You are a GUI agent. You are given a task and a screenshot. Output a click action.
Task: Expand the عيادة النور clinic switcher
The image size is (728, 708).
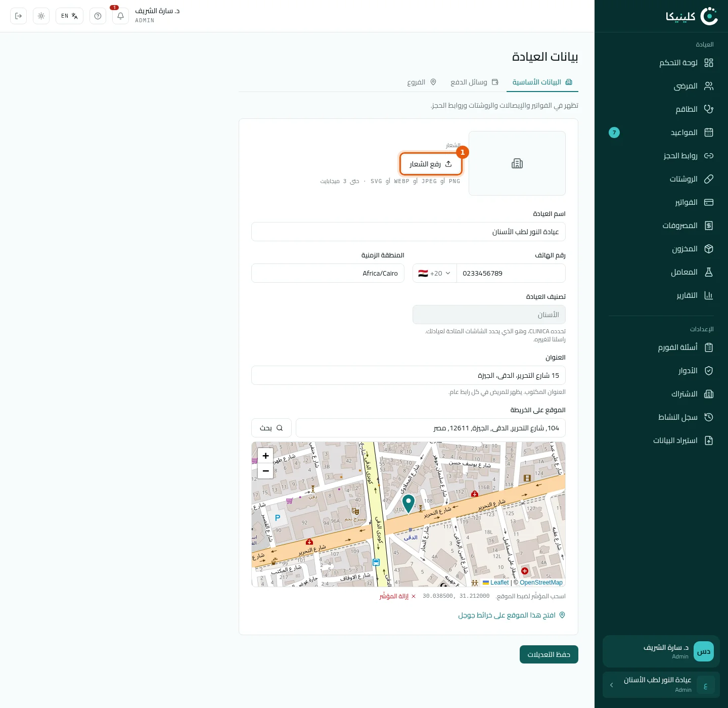(661, 685)
